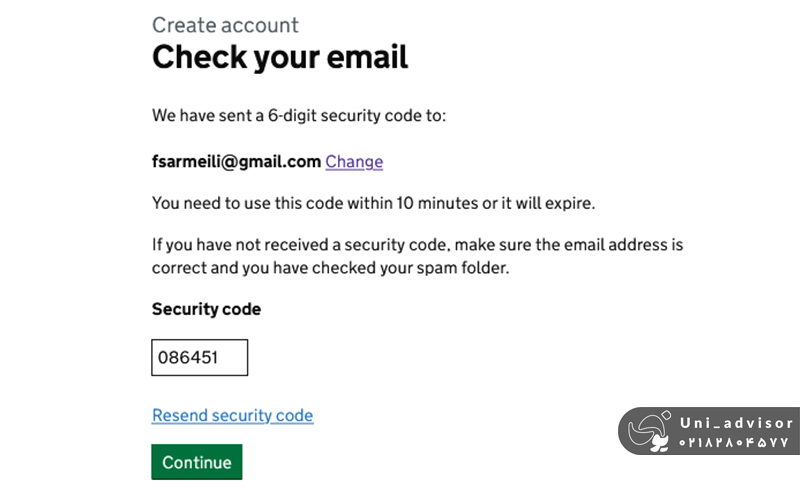Click the "Create account" caption text
This screenshot has width=800, height=500.
pyautogui.click(x=225, y=25)
